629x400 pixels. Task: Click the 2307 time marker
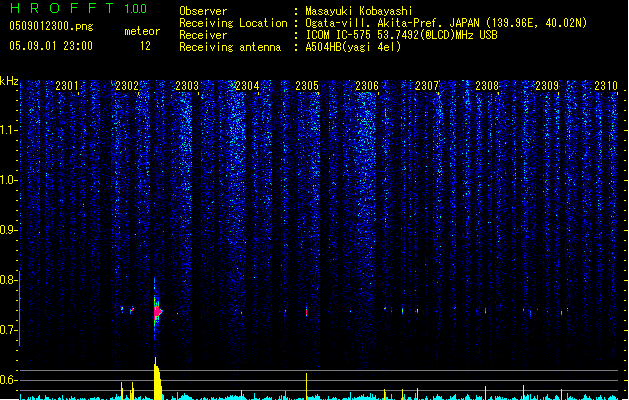[427, 85]
